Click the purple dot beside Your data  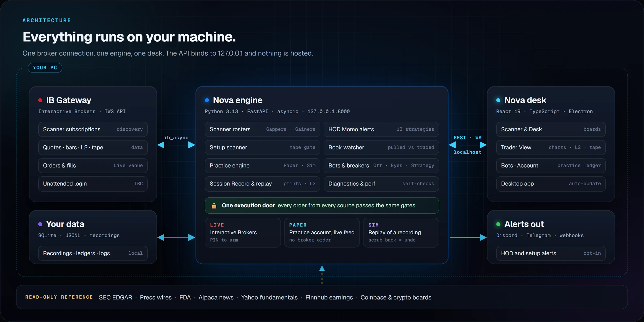40,224
